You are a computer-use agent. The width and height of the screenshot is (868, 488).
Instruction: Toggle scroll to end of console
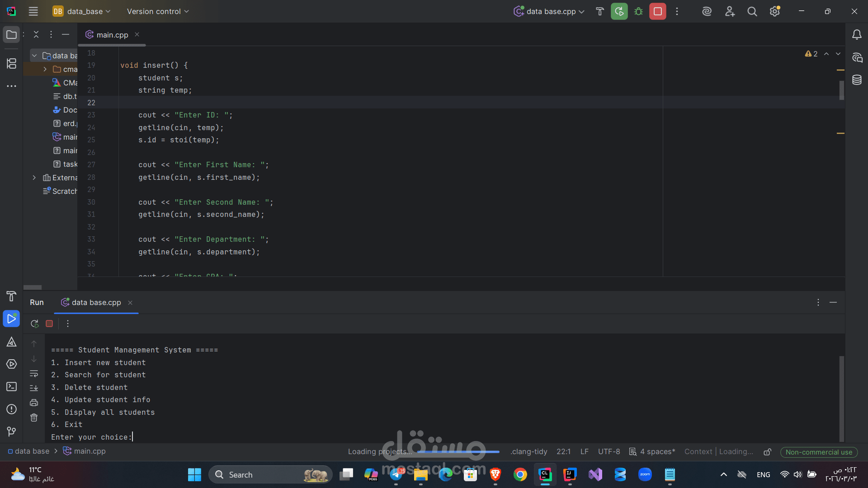(x=34, y=388)
